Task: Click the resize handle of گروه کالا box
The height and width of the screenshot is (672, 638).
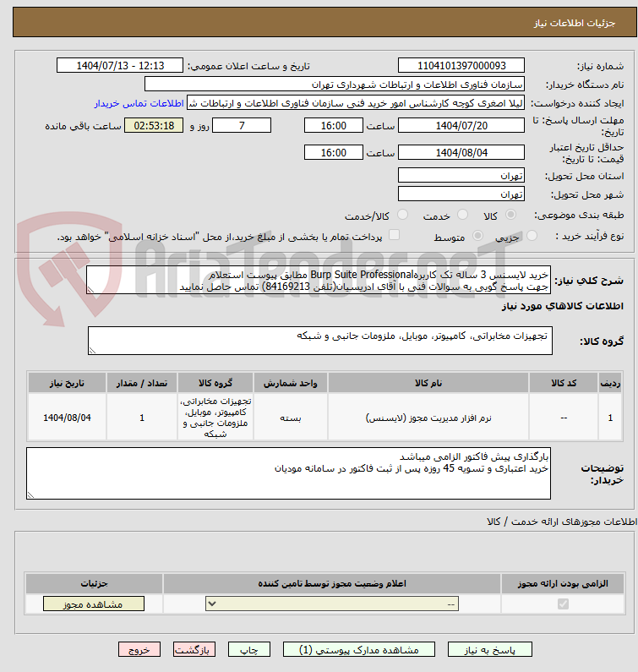Action: pos(93,351)
